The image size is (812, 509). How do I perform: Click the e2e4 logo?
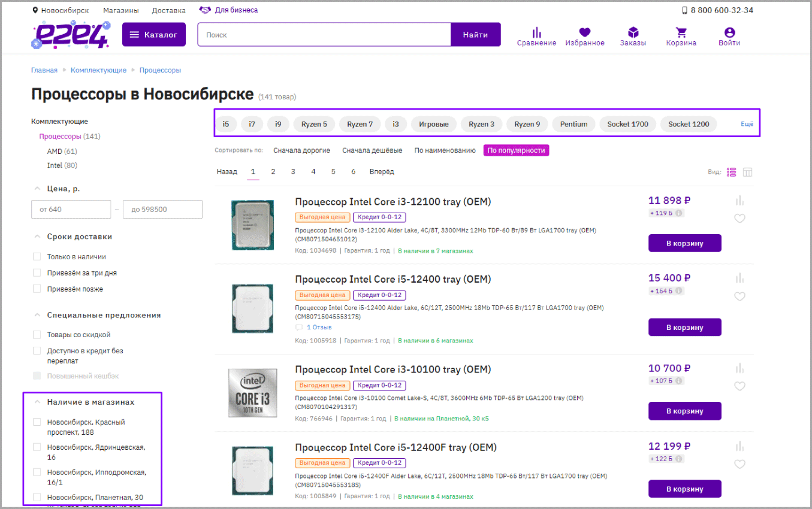[71, 34]
